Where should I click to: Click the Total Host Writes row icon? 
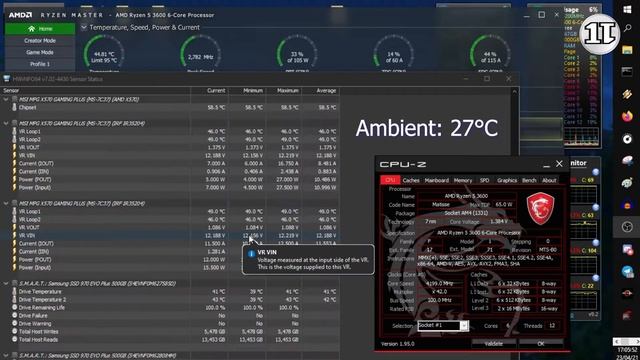[14, 331]
